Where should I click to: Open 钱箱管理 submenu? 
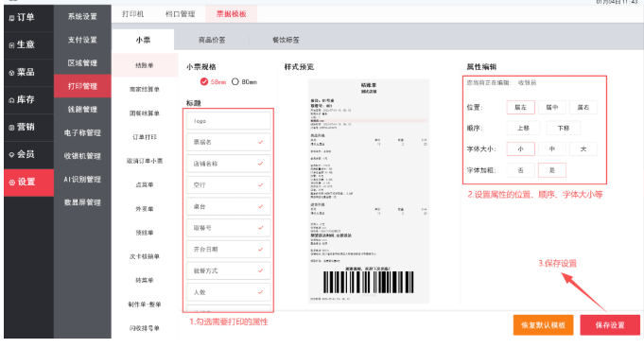point(82,110)
